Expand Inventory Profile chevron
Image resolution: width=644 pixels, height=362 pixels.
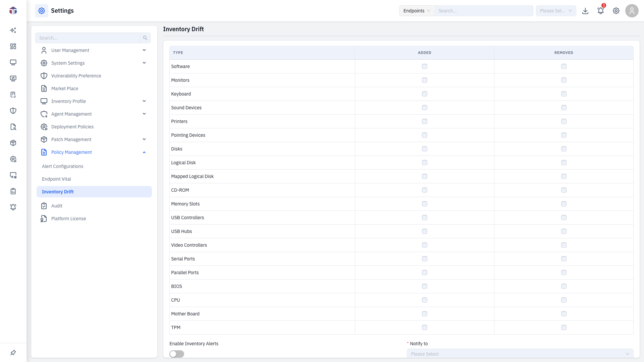144,101
